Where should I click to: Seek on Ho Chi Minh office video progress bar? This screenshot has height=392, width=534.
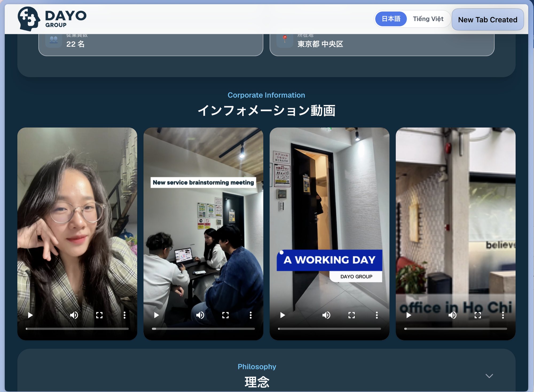click(456, 329)
